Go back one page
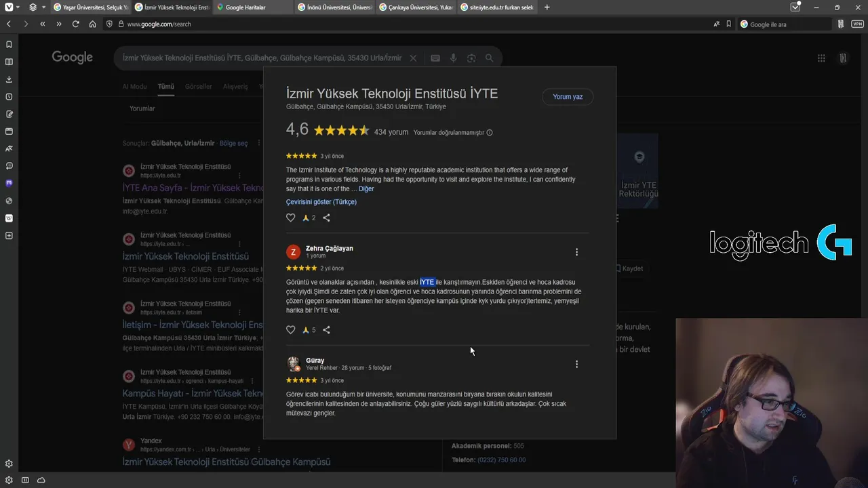 [x=9, y=24]
